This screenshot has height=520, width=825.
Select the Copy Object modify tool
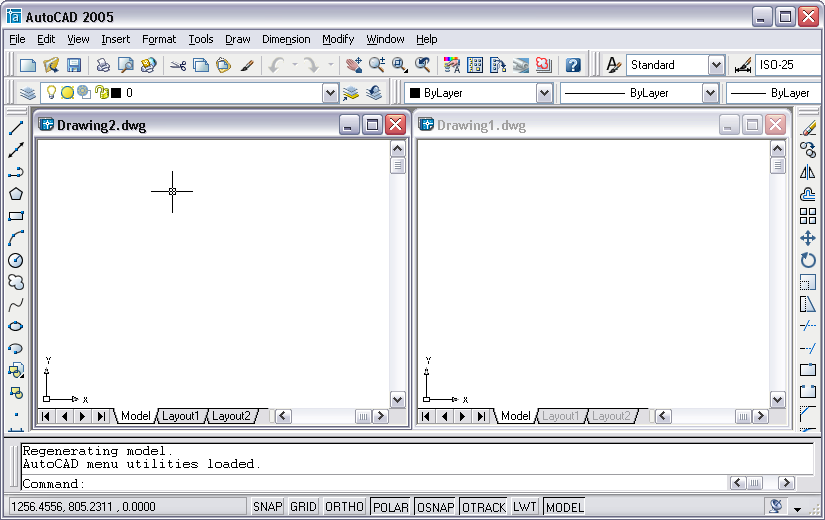coord(808,150)
